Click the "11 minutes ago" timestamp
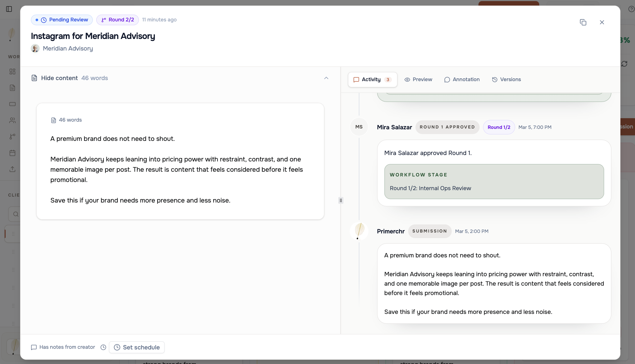635x364 pixels. point(159,20)
